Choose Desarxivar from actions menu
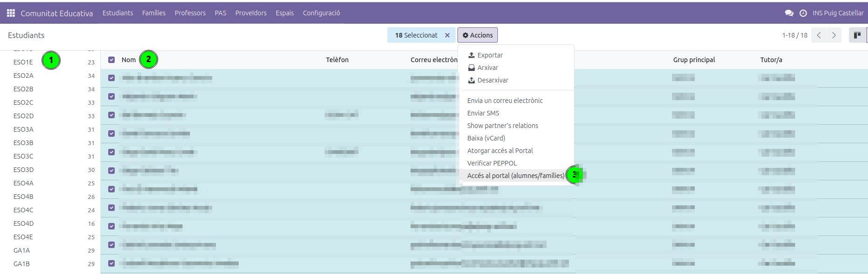Image resolution: width=868 pixels, height=274 pixels. coord(488,80)
